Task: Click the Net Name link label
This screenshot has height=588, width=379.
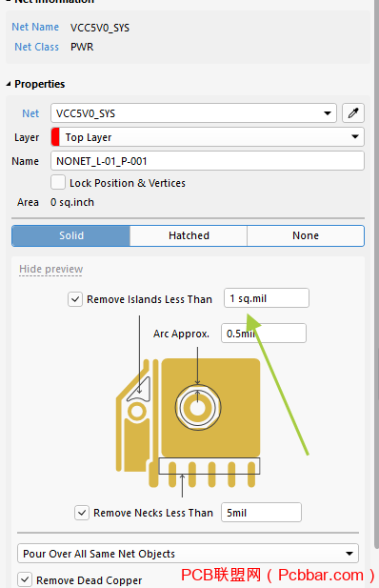Action: pos(35,27)
